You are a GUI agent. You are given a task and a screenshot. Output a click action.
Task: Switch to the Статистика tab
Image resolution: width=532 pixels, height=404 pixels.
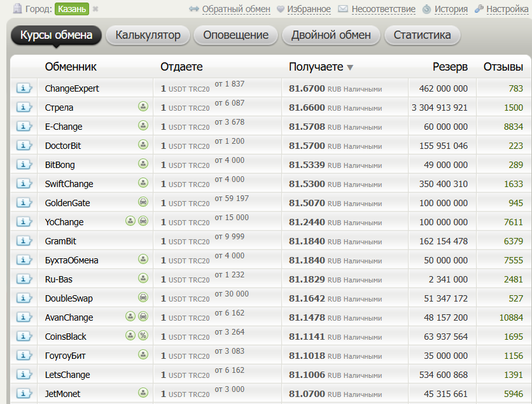422,35
